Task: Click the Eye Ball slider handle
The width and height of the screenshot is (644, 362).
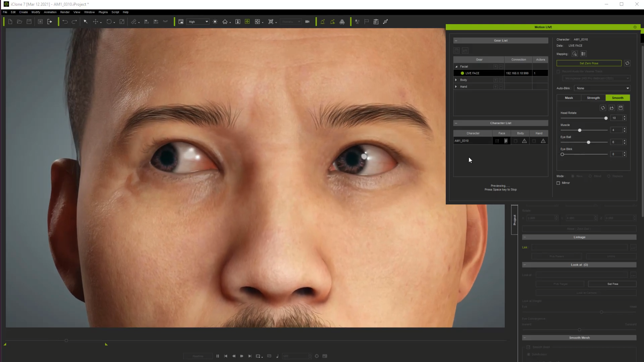Action: pyautogui.click(x=588, y=142)
